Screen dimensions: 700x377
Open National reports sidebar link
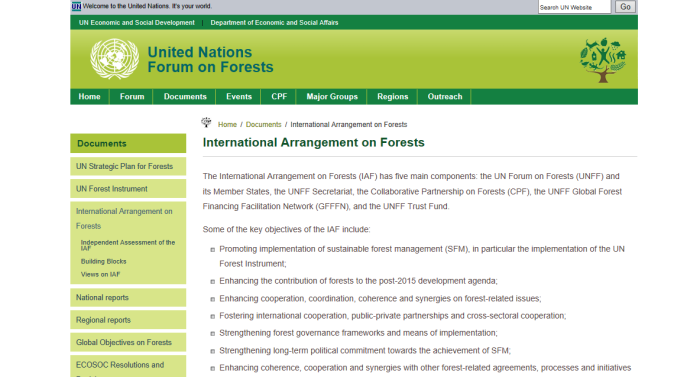coord(128,297)
